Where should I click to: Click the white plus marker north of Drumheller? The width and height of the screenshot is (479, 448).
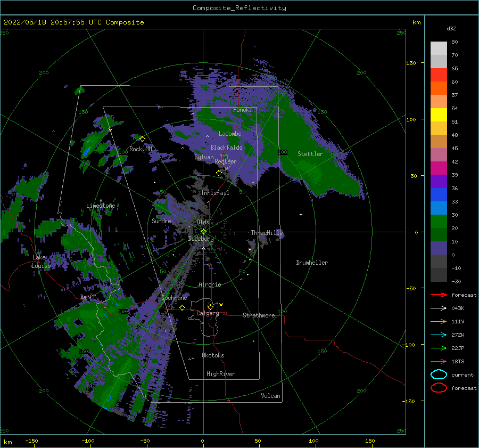pos(301,214)
